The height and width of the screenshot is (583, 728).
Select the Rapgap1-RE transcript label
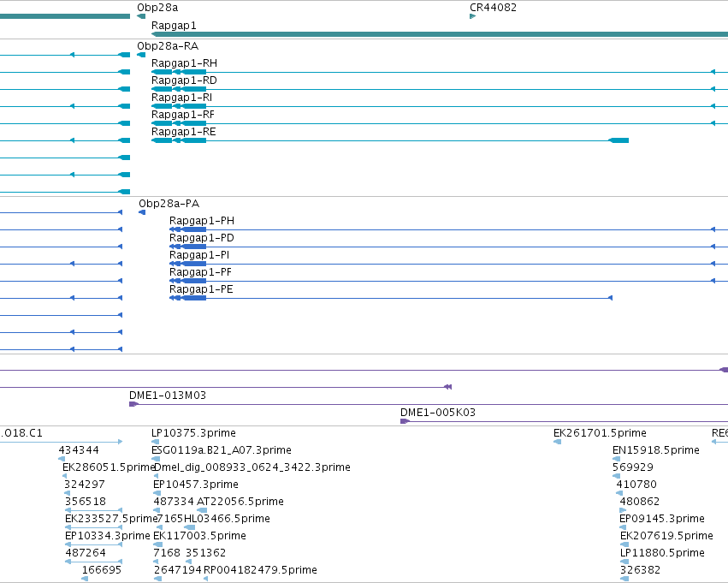point(184,132)
